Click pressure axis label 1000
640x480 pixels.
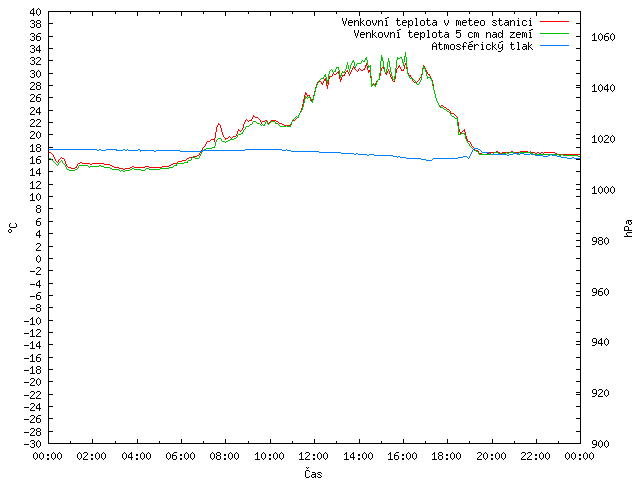(x=603, y=190)
